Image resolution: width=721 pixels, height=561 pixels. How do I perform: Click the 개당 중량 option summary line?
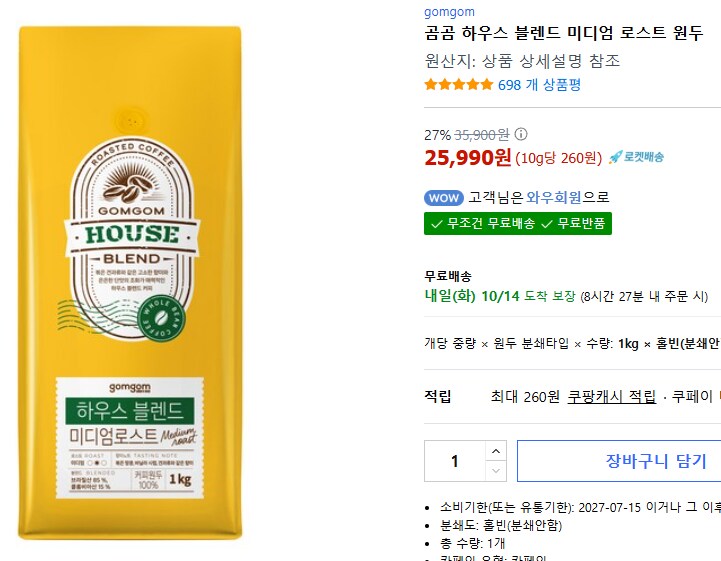point(571,344)
